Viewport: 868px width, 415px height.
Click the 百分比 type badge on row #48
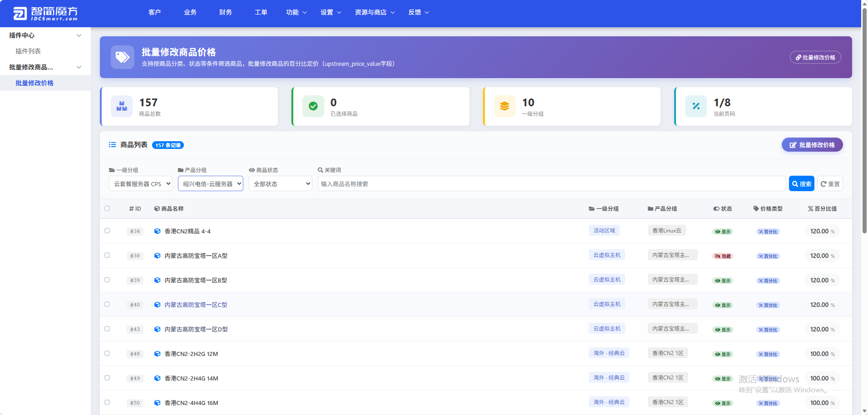pyautogui.click(x=768, y=354)
